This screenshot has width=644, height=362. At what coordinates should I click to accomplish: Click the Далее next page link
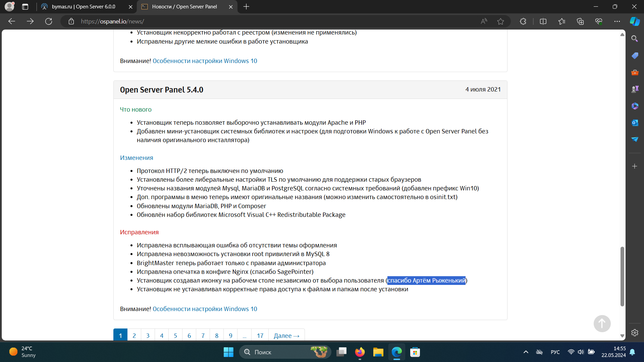286,336
